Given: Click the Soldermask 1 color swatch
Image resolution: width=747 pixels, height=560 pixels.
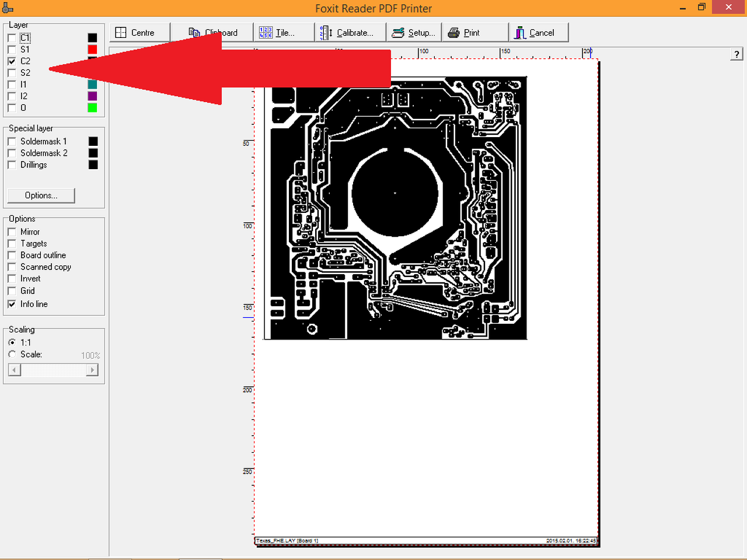Looking at the screenshot, I should (x=93, y=142).
